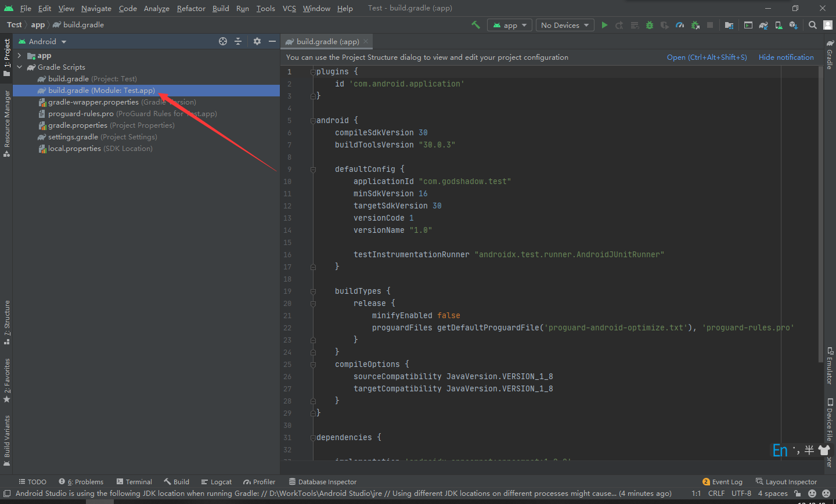The image size is (836, 504).
Task: Open the AVD Manager icon
Action: coord(779,25)
